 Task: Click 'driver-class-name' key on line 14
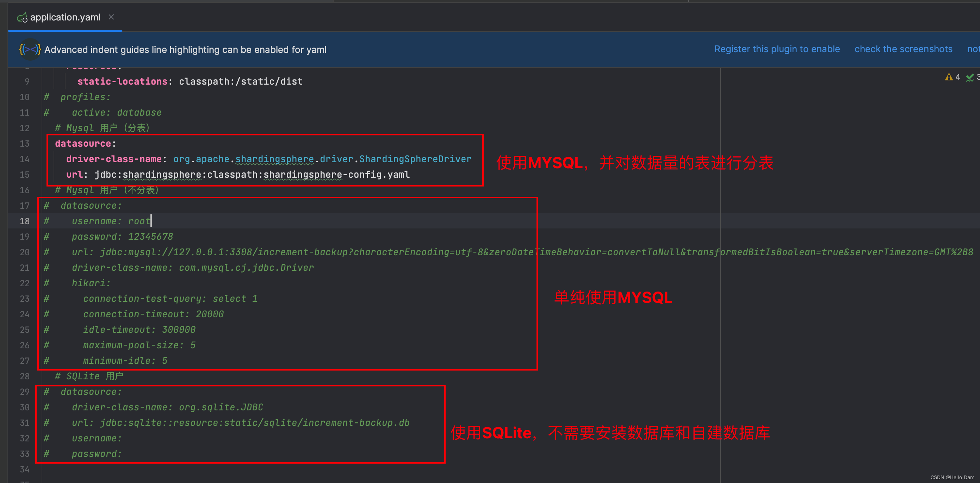click(114, 159)
